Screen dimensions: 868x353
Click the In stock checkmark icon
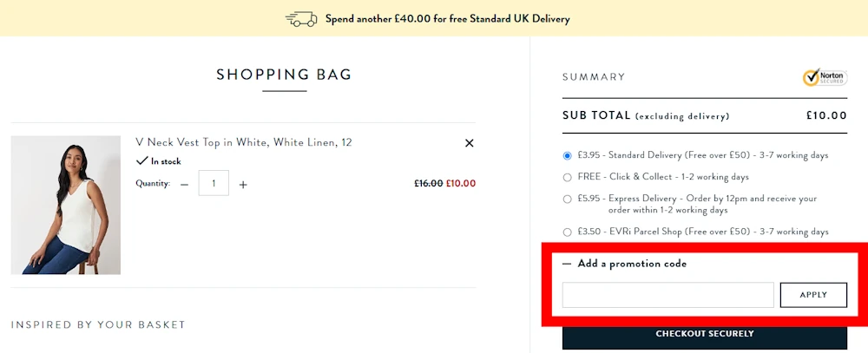point(142,161)
